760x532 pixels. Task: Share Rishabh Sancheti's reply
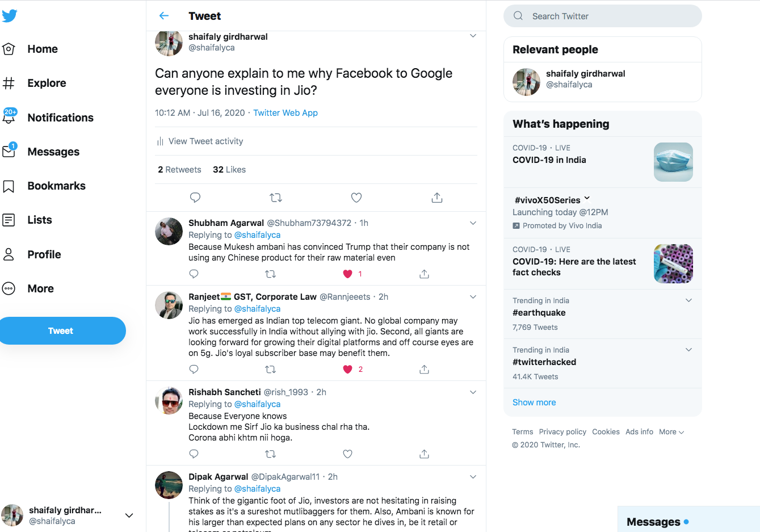point(424,454)
